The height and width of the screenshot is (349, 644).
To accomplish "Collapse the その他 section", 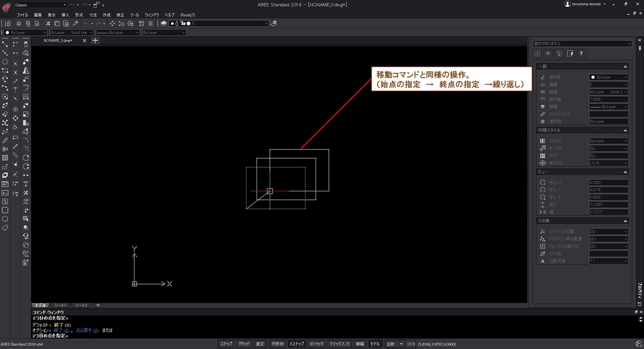I will (625, 221).
